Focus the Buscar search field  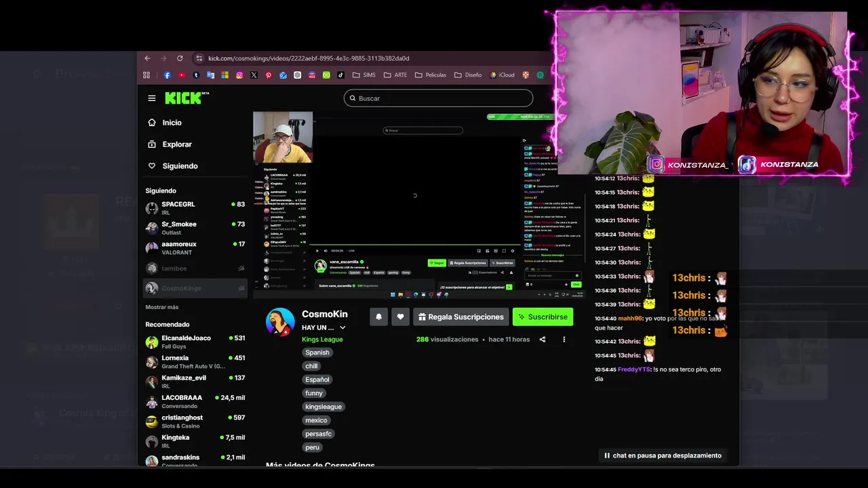pyautogui.click(x=438, y=98)
